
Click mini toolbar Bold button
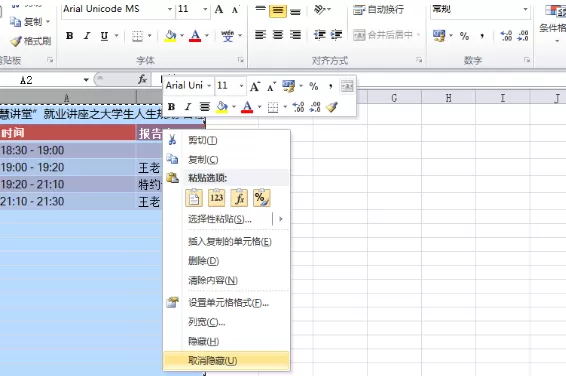171,107
